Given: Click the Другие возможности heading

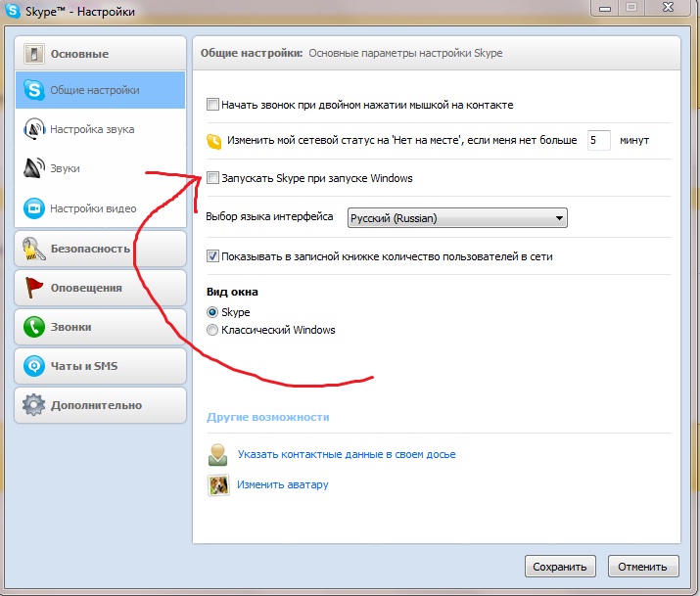Looking at the screenshot, I should (268, 417).
